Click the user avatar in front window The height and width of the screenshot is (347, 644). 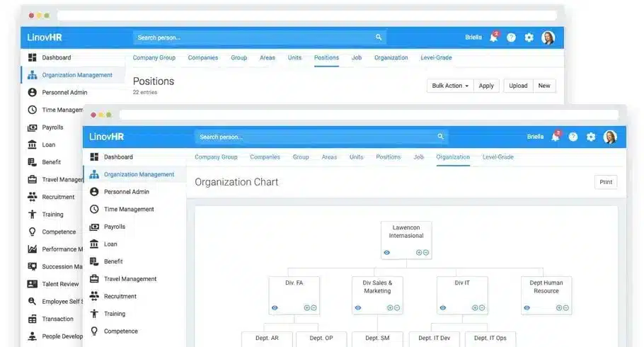click(x=609, y=137)
